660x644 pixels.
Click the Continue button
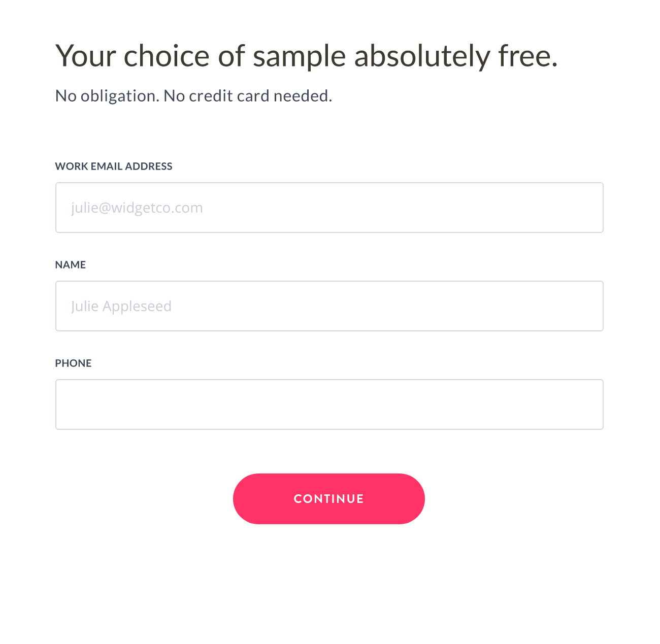328,499
